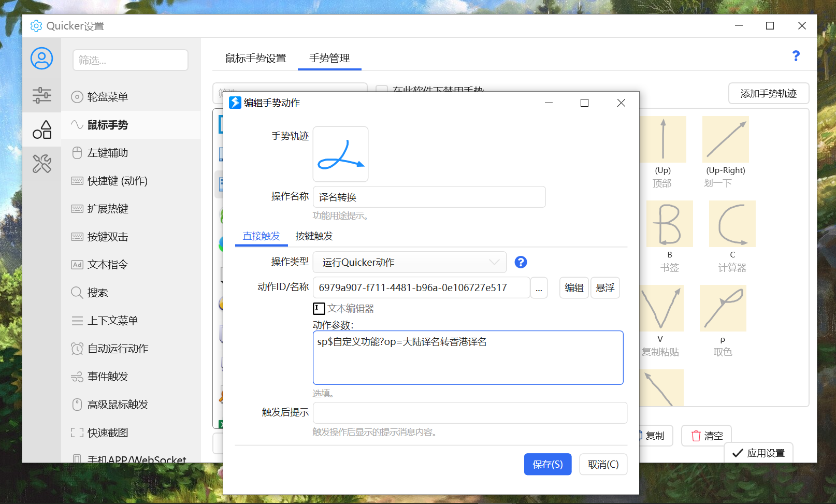Viewport: 836px width, 504px height.
Task: Select the V 复制粘贴 gesture tile
Action: point(661,321)
